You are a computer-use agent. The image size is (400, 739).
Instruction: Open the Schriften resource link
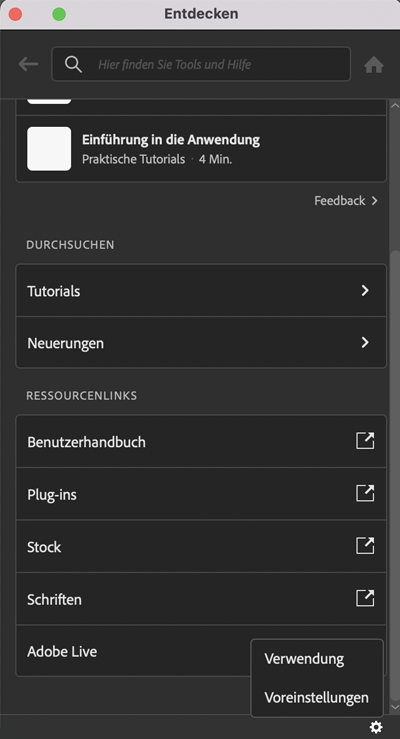[x=201, y=599]
